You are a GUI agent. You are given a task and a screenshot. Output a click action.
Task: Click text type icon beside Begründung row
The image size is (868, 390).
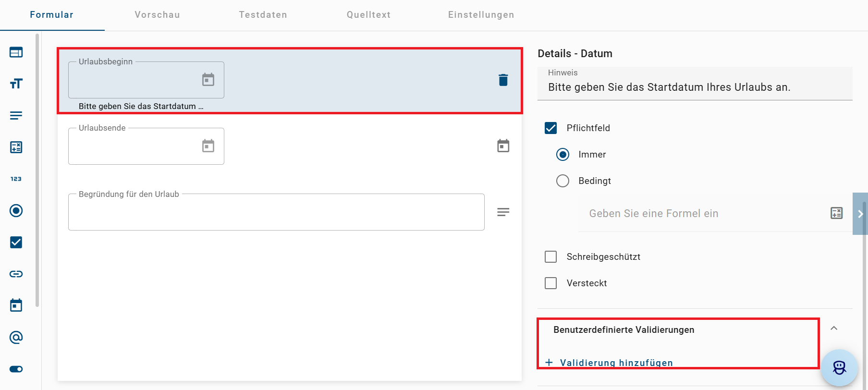[x=503, y=212]
